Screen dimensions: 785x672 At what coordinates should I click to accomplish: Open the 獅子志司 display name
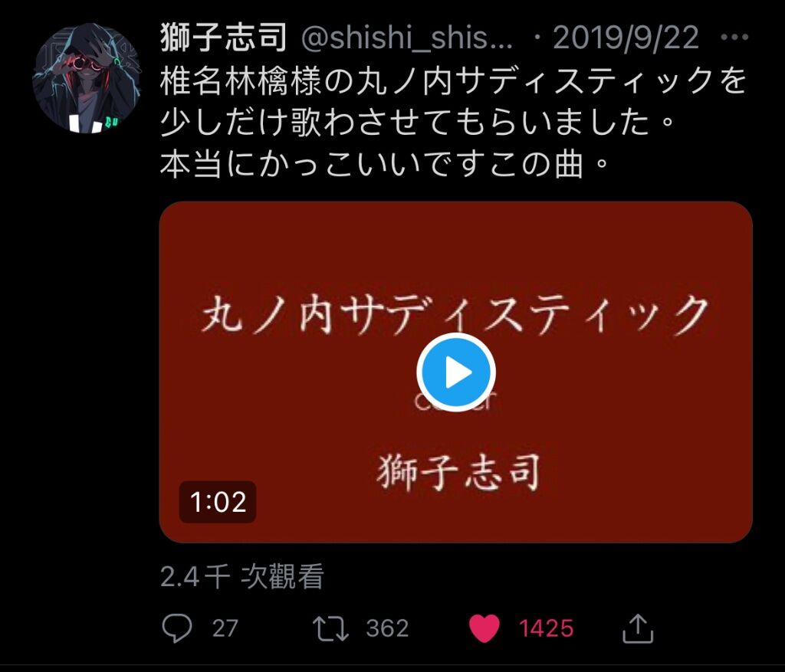tap(224, 38)
